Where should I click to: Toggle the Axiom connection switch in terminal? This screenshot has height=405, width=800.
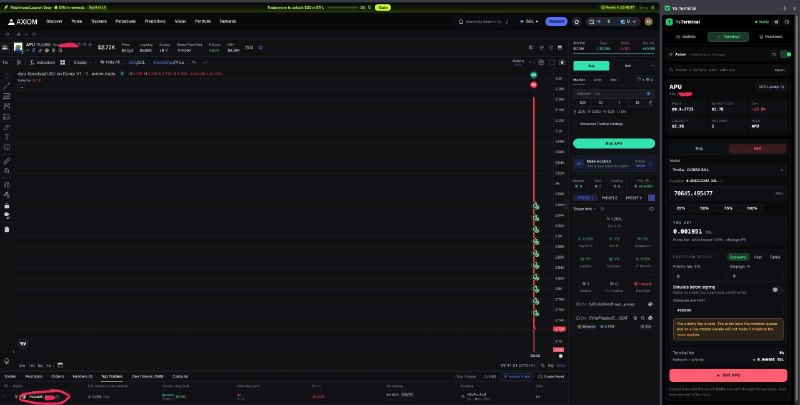pos(786,54)
